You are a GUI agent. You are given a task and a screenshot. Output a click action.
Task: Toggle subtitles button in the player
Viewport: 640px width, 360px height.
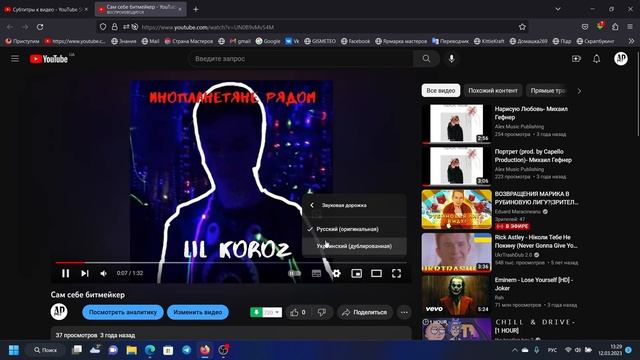coord(316,273)
